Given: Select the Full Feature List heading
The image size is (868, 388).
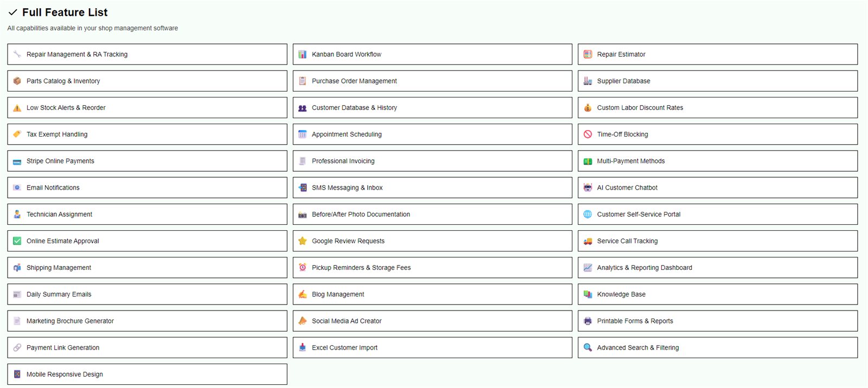Looking at the screenshot, I should [65, 12].
